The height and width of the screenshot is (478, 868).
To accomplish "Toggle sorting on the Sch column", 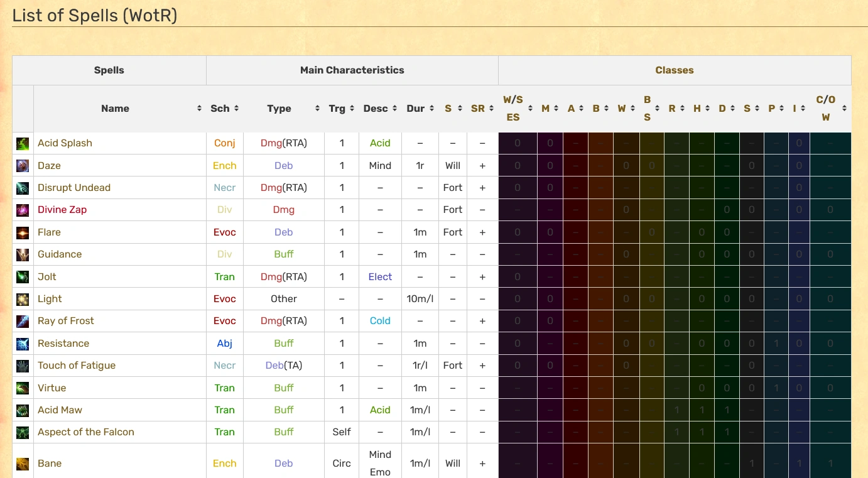I will (237, 108).
